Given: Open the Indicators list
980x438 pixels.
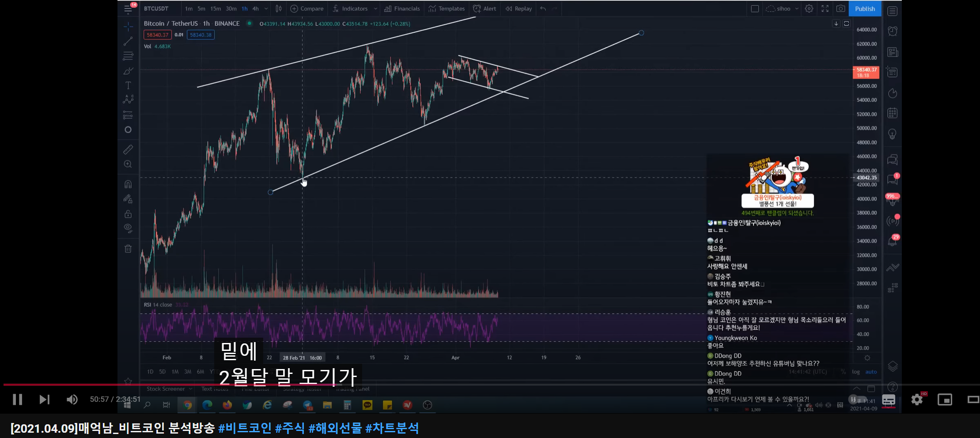Looking at the screenshot, I should click(350, 8).
